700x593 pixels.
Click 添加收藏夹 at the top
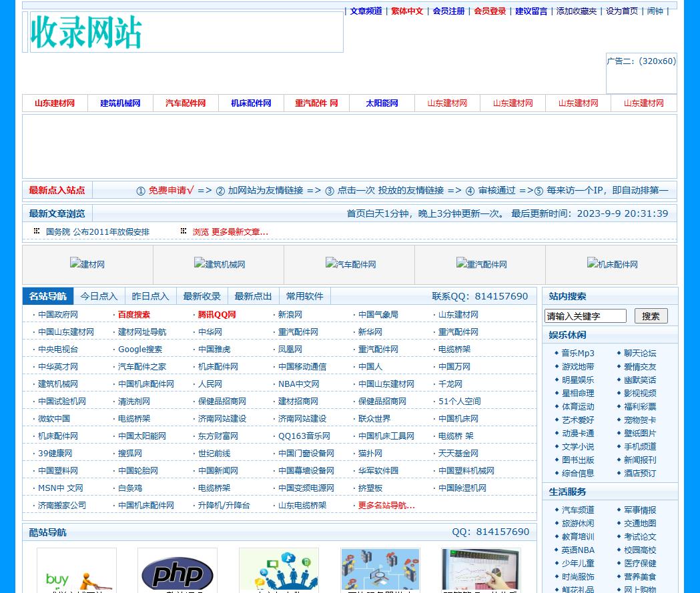click(x=577, y=11)
